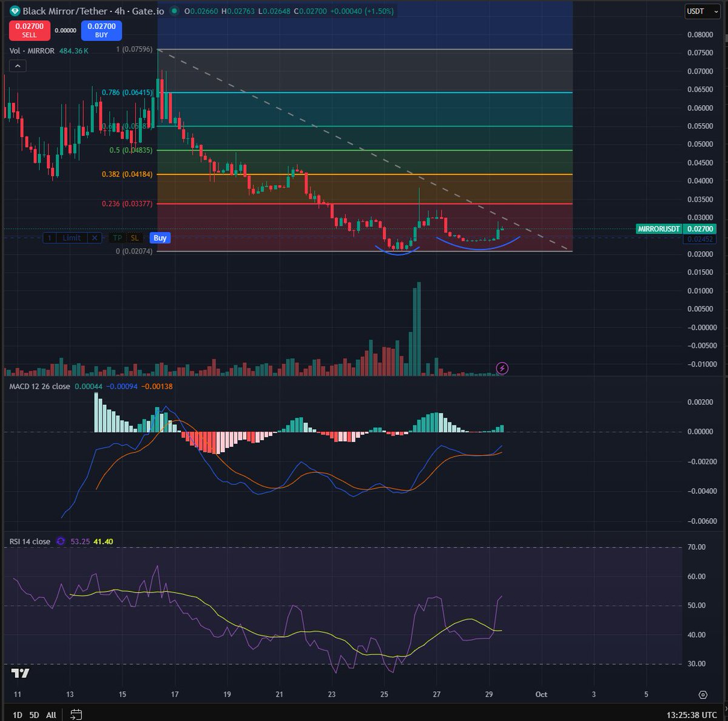Click the Limit order label
The width and height of the screenshot is (728, 721).
(72, 238)
